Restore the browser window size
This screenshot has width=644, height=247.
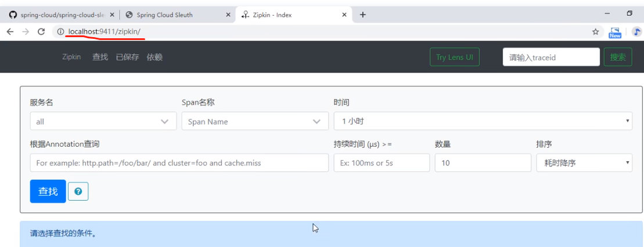click(x=629, y=13)
